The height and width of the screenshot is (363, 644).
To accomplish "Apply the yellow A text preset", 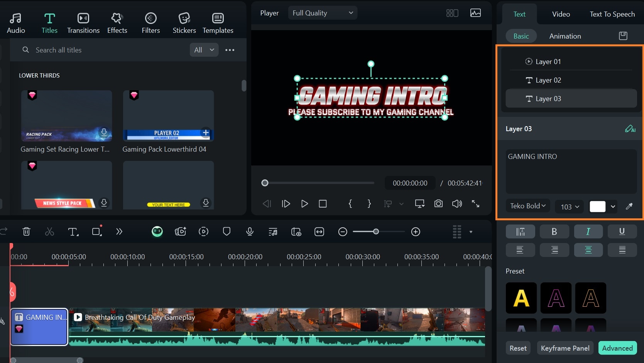I will point(521,298).
